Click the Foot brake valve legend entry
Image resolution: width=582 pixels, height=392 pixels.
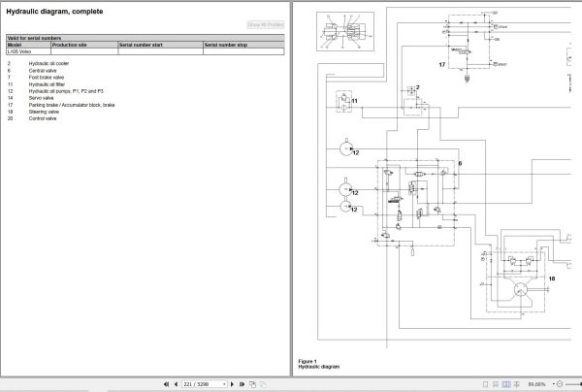[x=47, y=78]
